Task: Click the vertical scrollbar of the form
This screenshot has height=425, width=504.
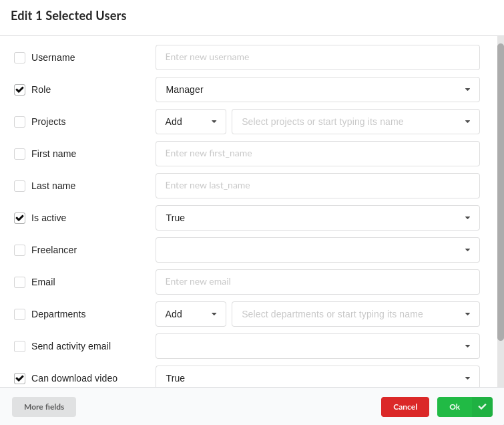Action: pos(501,192)
